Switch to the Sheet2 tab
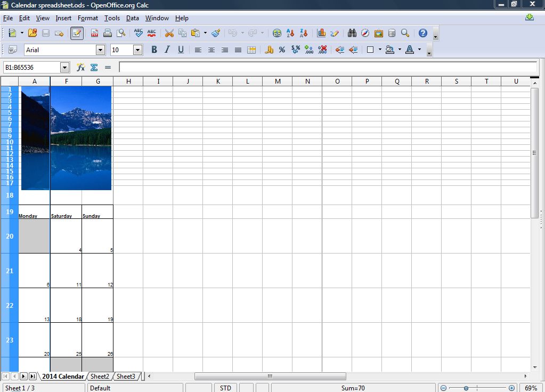 coord(100,376)
